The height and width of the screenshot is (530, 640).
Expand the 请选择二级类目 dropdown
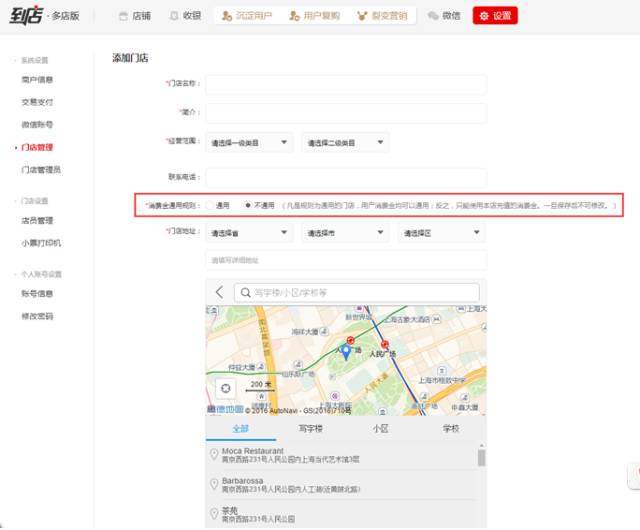pos(345,143)
